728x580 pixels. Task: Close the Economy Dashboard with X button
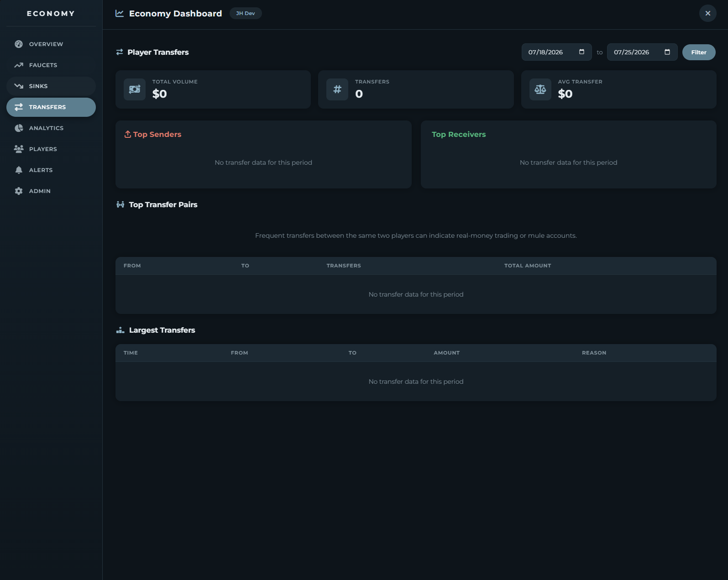tap(708, 13)
